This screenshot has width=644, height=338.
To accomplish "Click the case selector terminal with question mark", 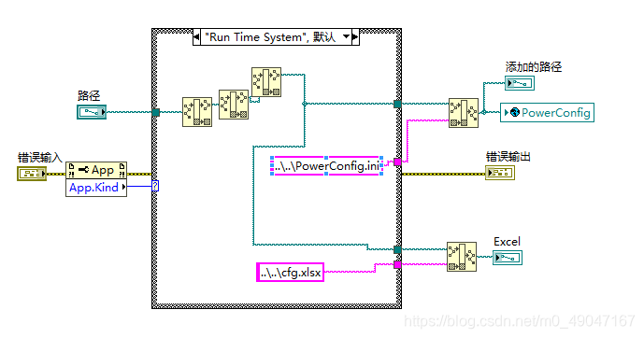I will [x=155, y=186].
